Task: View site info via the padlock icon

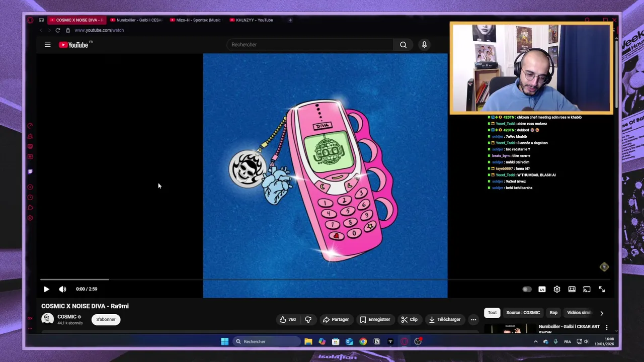Action: [68, 30]
